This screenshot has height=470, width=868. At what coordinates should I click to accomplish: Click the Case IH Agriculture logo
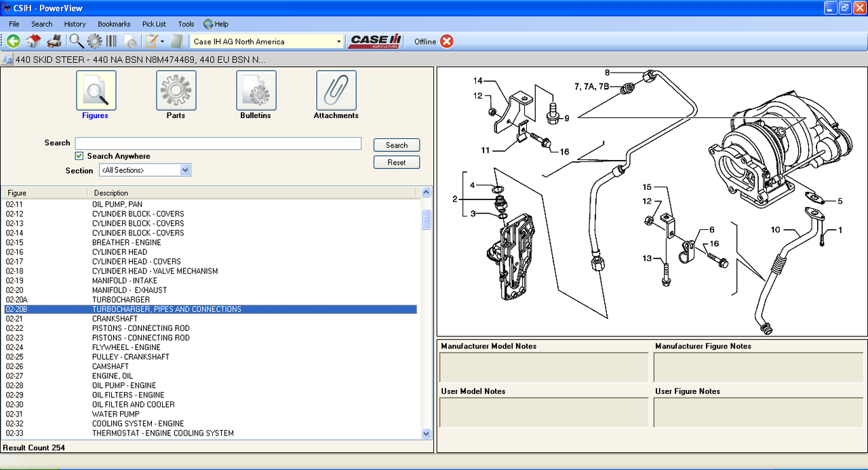[x=376, y=41]
